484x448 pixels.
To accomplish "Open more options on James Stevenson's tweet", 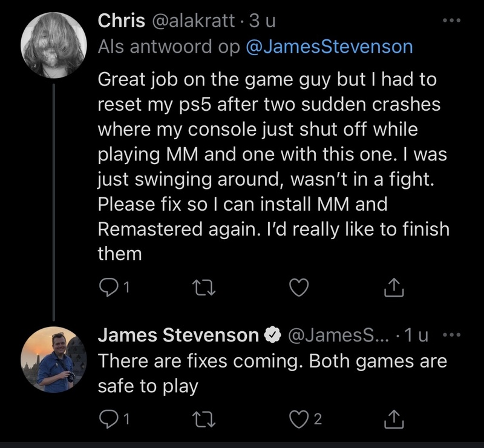I will pos(451,334).
